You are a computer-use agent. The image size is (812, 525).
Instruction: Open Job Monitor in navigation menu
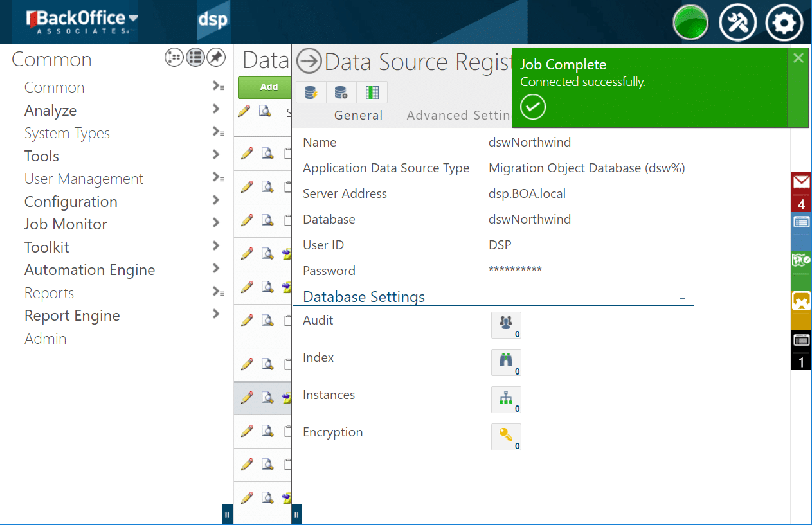pos(66,224)
